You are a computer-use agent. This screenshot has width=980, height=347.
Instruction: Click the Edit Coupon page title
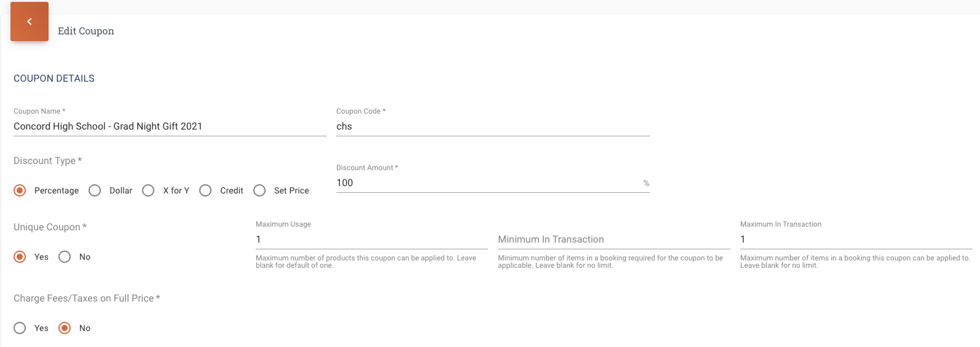click(86, 31)
